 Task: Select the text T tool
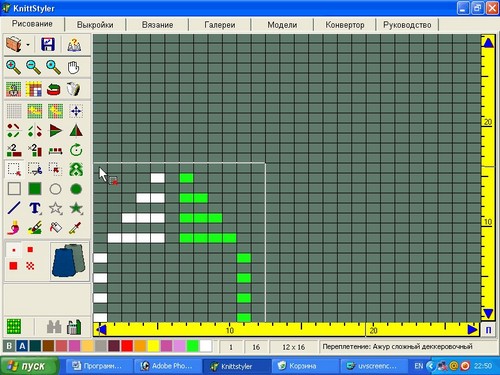(35, 208)
